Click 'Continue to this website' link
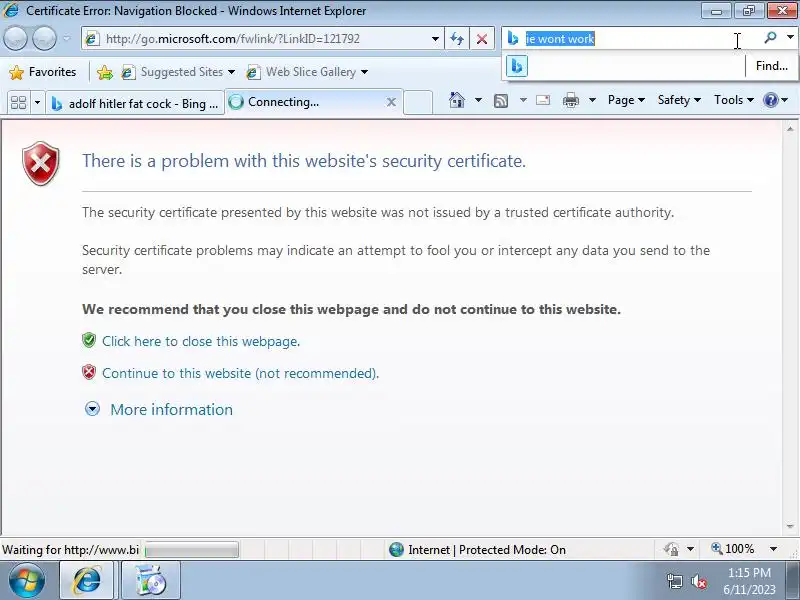800x600 pixels. (x=240, y=373)
